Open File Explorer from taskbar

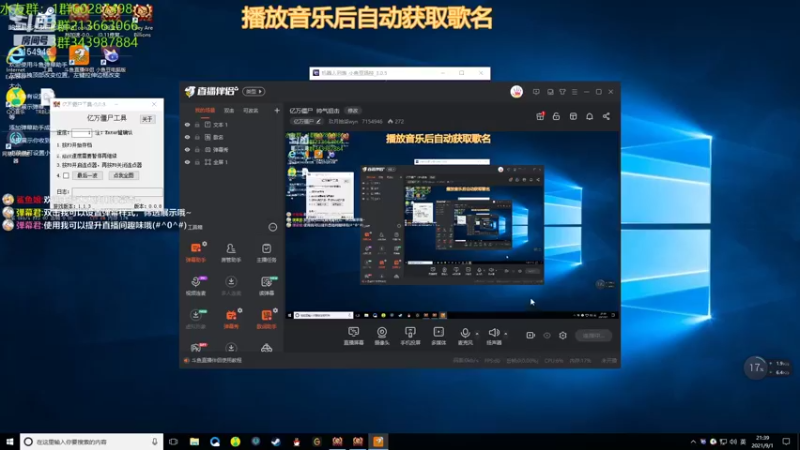(194, 442)
